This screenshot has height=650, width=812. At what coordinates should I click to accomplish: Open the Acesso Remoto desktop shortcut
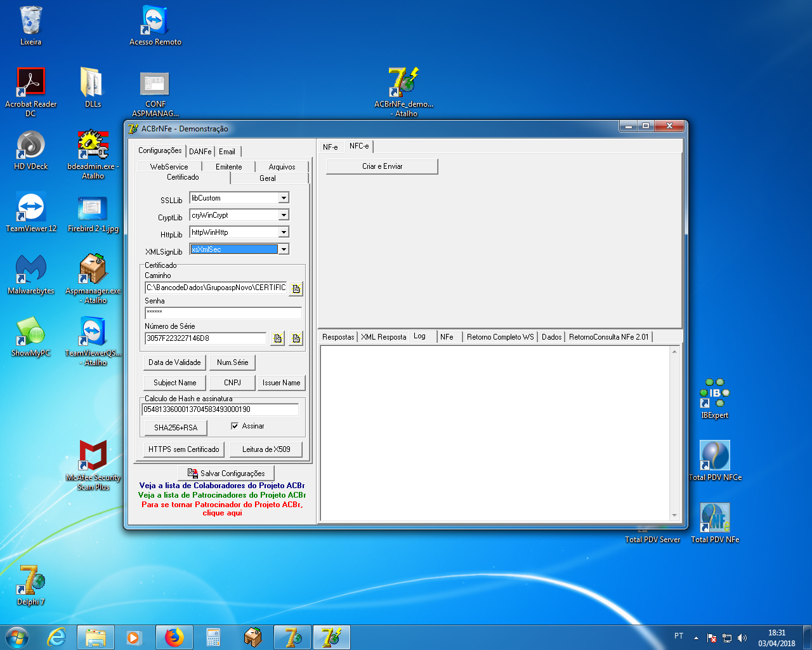155,26
